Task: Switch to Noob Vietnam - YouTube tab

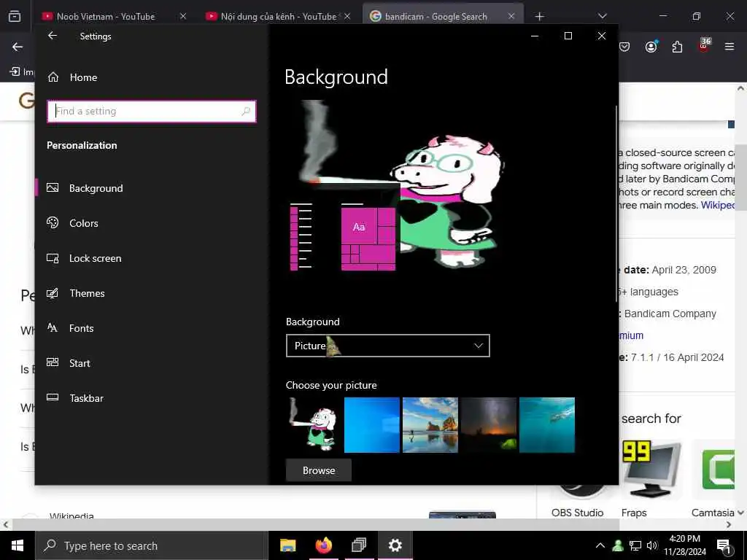Action: tap(106, 16)
